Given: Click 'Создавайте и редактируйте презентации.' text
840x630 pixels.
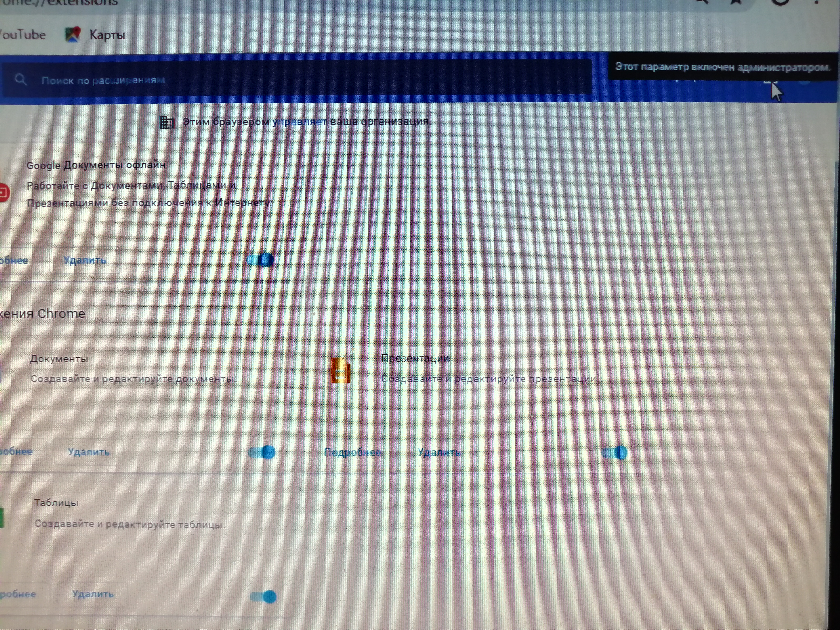Looking at the screenshot, I should [490, 379].
